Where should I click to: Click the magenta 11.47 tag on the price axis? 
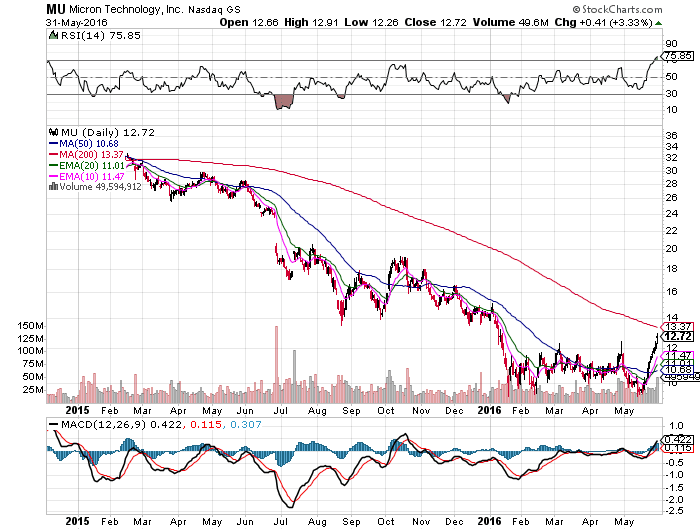tap(677, 356)
